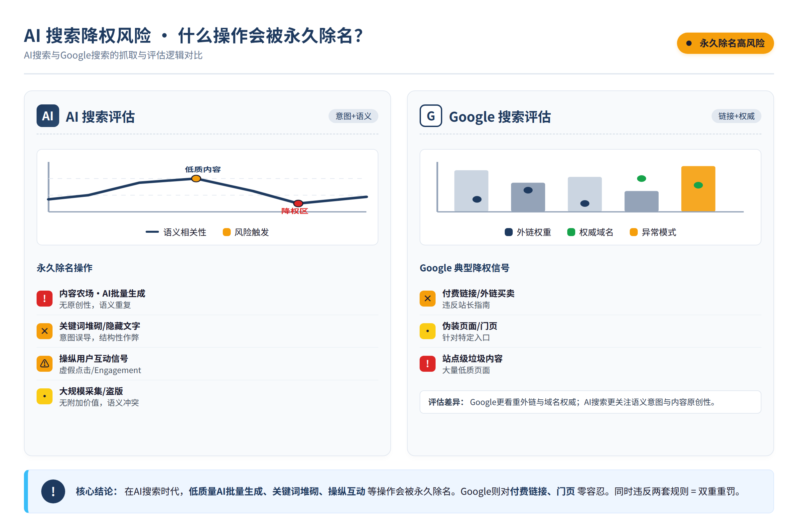This screenshot has width=798, height=532.
Task: Click the 违反站长指南 description
Action: point(466,305)
